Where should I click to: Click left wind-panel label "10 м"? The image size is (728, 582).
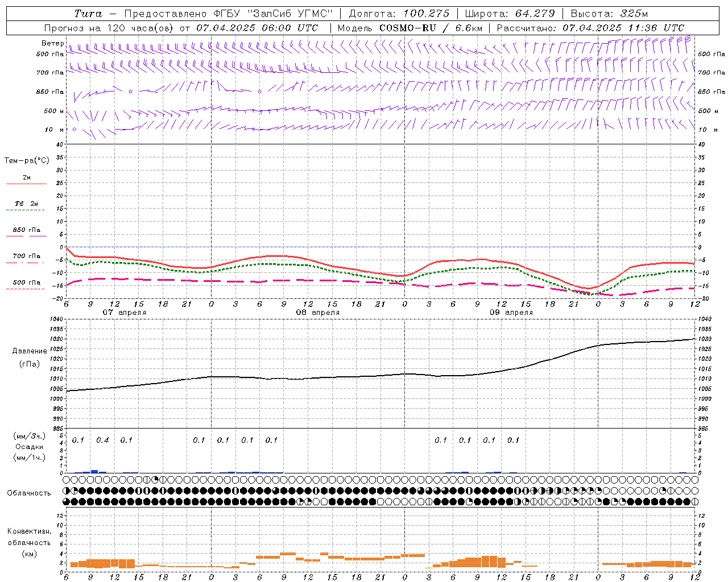point(54,130)
